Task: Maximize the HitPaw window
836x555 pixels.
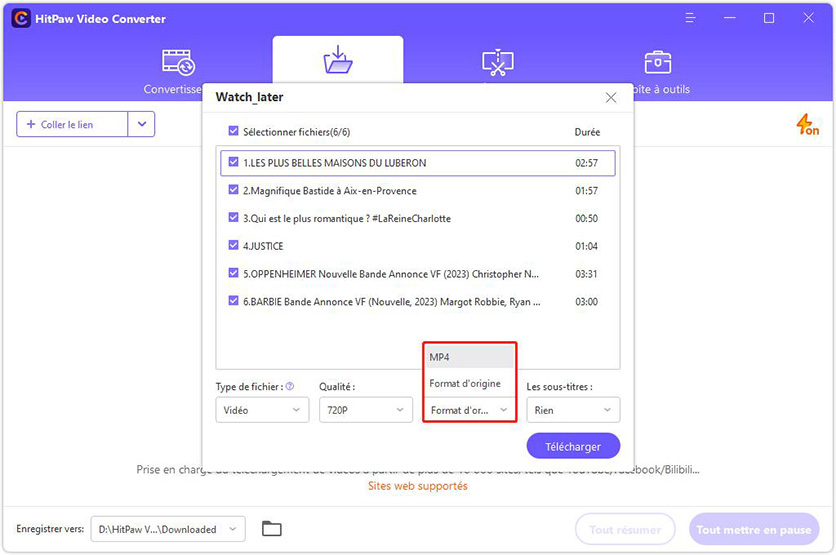Action: pos(769,18)
